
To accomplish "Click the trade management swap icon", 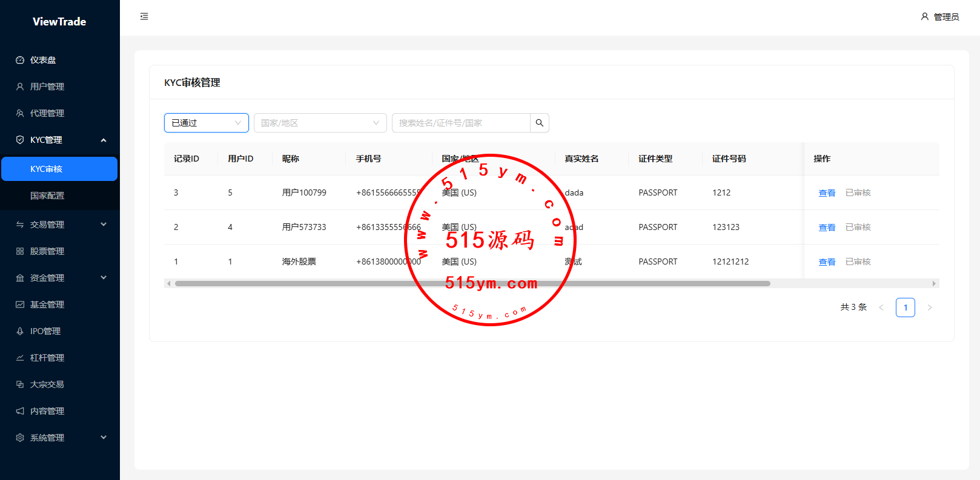I will [20, 225].
